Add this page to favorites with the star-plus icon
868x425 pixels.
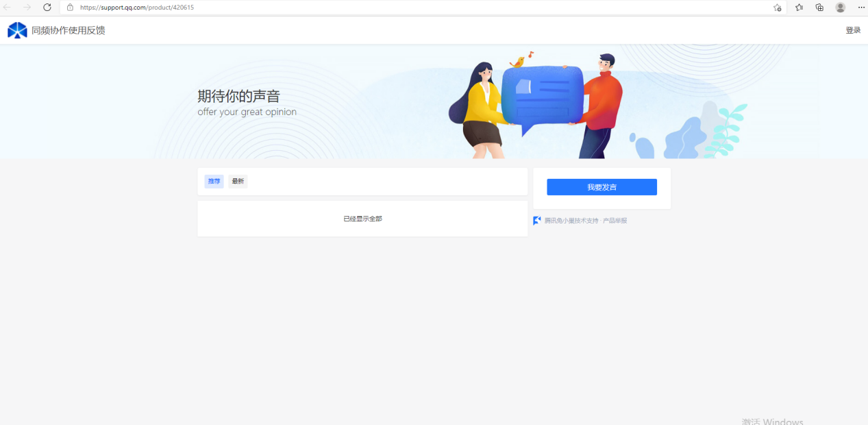(x=777, y=8)
